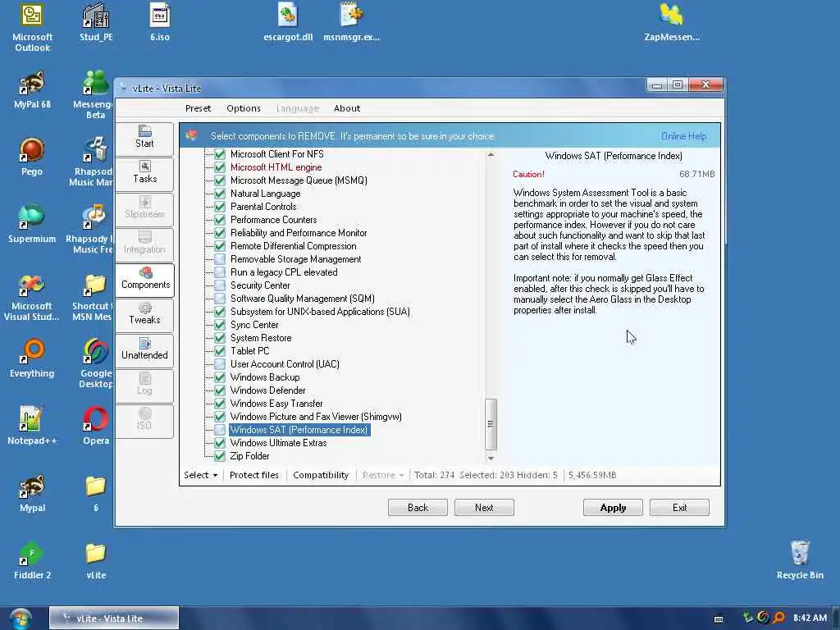Screen dimensions: 840x630
Task: Click the Log sidebar icon
Action: [x=144, y=385]
